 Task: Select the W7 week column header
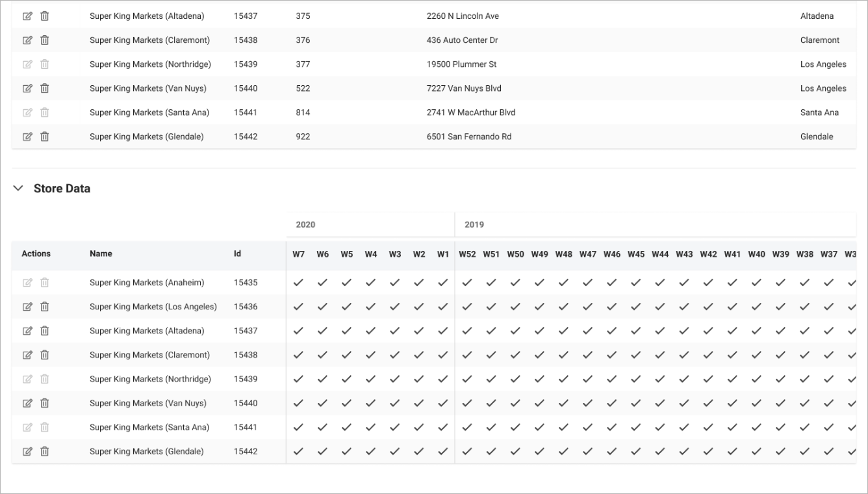coord(298,254)
